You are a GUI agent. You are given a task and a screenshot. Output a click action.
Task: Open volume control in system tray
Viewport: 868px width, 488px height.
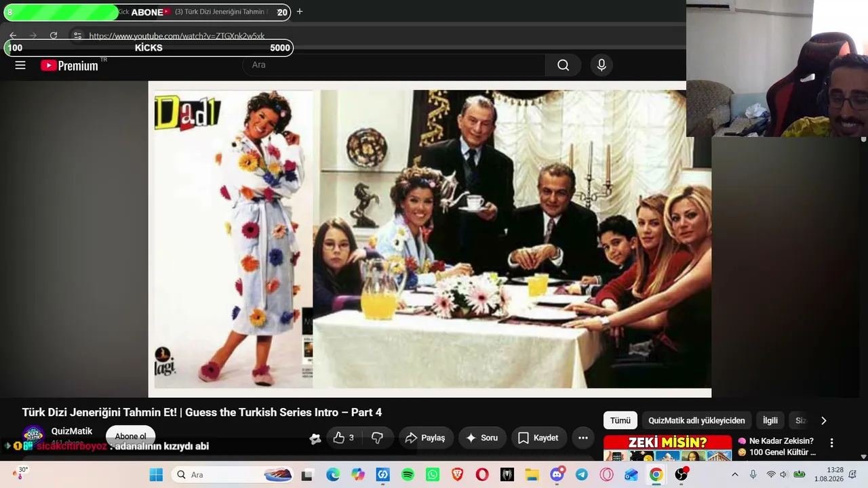pyautogui.click(x=784, y=474)
